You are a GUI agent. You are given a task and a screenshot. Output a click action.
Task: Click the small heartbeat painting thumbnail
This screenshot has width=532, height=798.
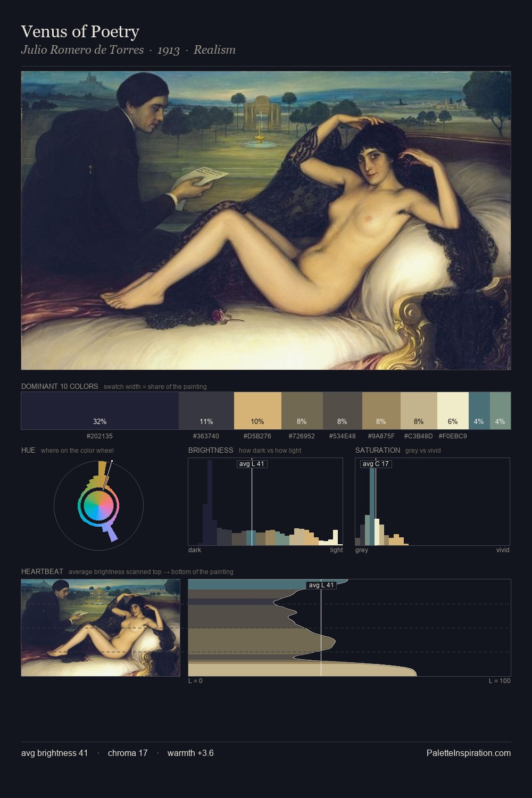pyautogui.click(x=101, y=628)
